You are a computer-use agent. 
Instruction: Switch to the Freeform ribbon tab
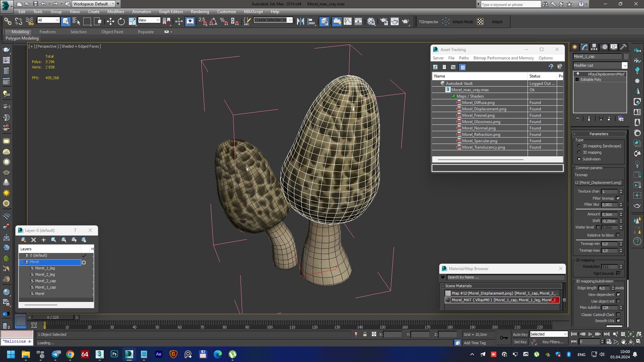pyautogui.click(x=47, y=32)
